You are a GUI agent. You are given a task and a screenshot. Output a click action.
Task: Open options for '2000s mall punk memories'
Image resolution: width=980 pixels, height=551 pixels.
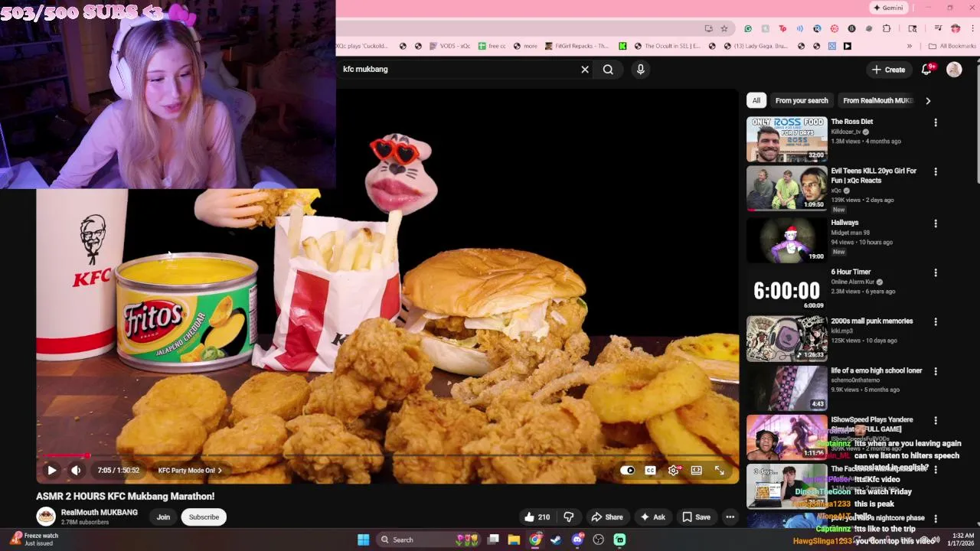click(936, 322)
